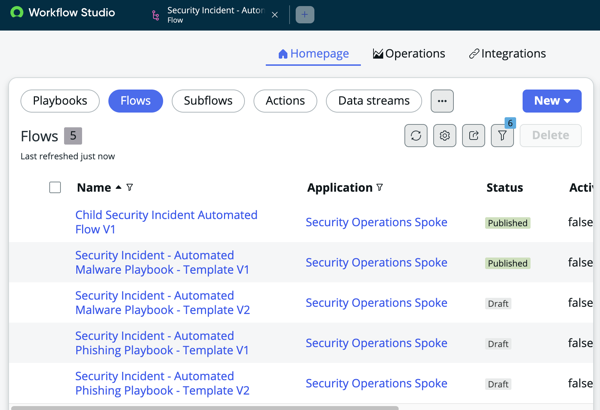Click the Name column sort arrow
The width and height of the screenshot is (600, 410).
[x=119, y=187]
